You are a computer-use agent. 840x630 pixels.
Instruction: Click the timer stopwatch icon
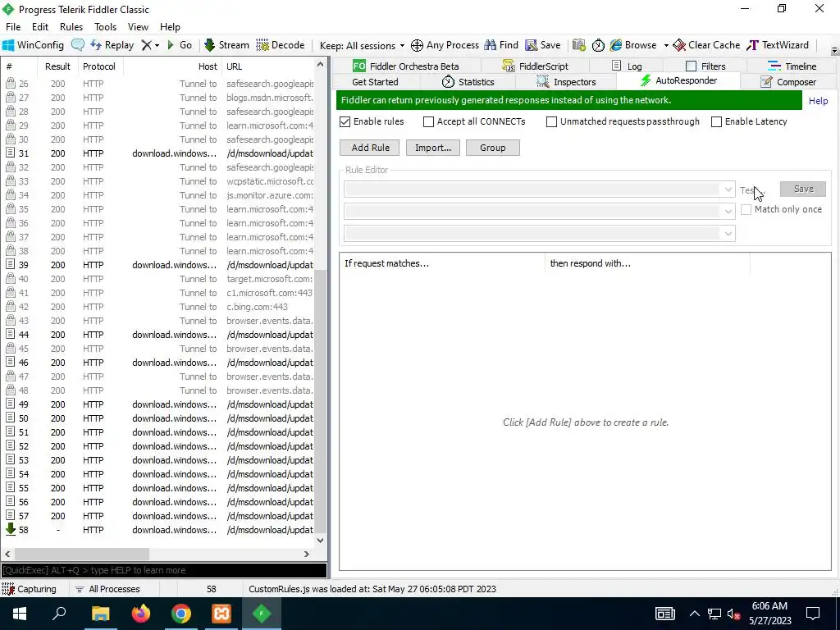pos(598,45)
